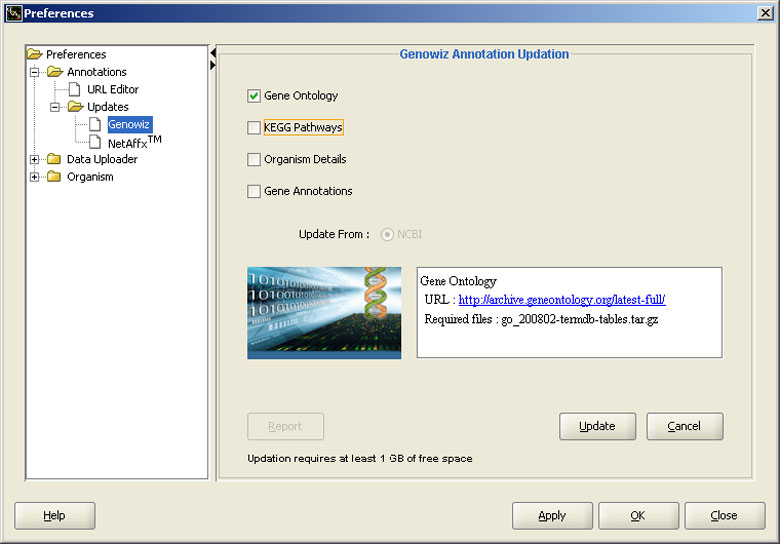The image size is (780, 544).
Task: Uncheck the Gene Ontology checkbox
Action: point(254,96)
